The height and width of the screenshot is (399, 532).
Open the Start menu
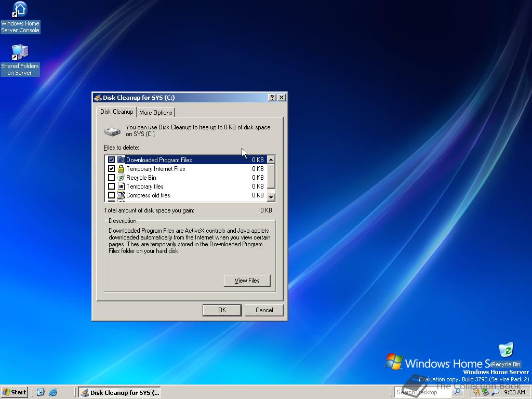(x=14, y=392)
